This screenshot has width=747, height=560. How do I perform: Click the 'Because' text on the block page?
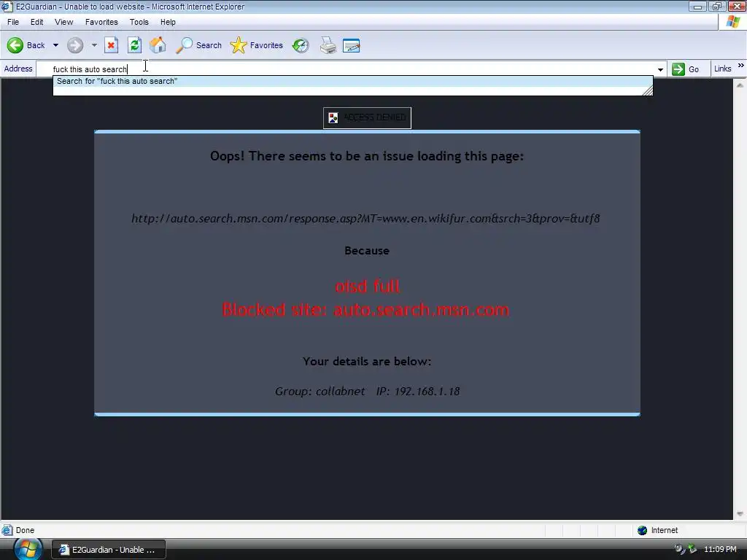[367, 251]
